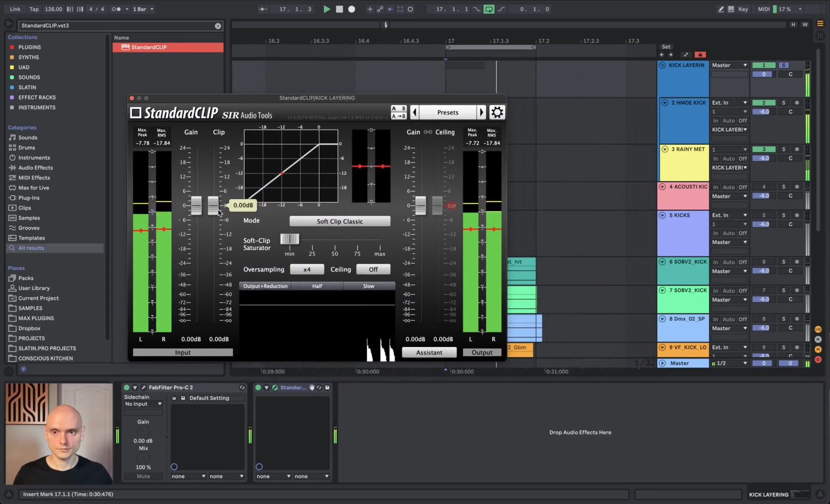Screen dimensions: 830x504
Task: Click the save preset disk icon on StandardCLIP device
Action: 328,387
